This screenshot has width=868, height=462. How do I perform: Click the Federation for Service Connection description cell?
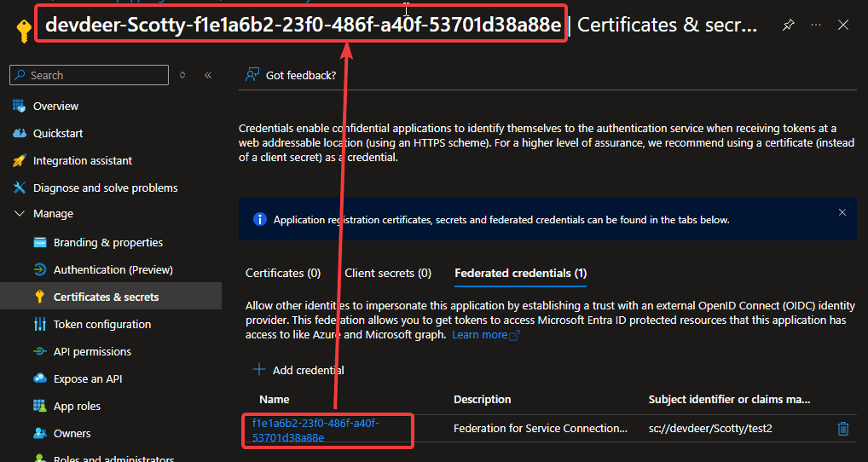[x=541, y=428]
